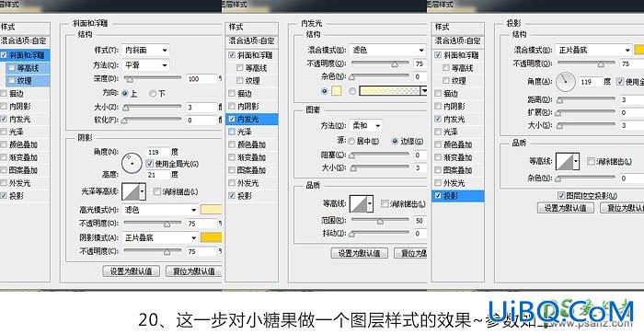Select 居中 source radio in 内发光

pos(351,142)
